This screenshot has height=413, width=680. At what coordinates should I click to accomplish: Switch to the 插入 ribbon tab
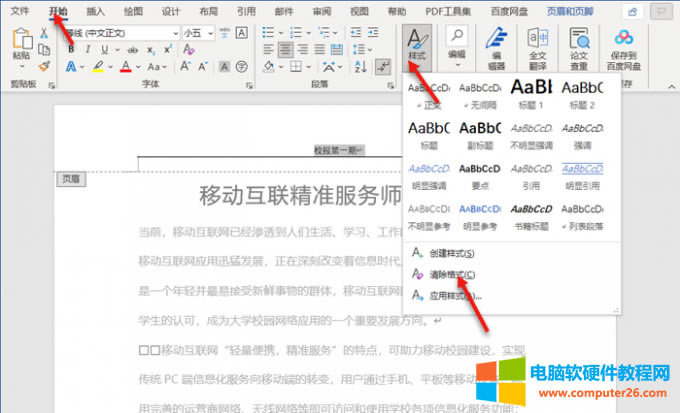(x=96, y=11)
